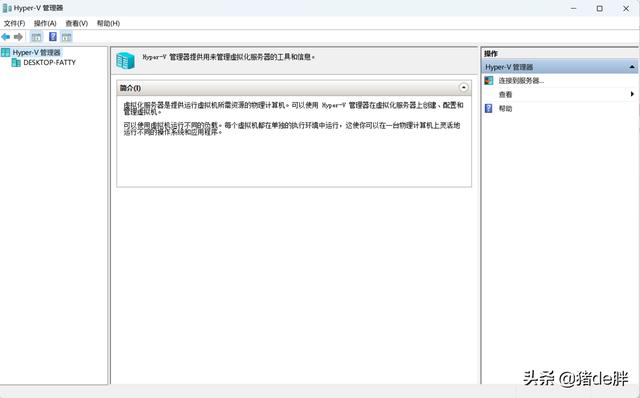Close the Hyper-V 管理器 window

pos(626,8)
